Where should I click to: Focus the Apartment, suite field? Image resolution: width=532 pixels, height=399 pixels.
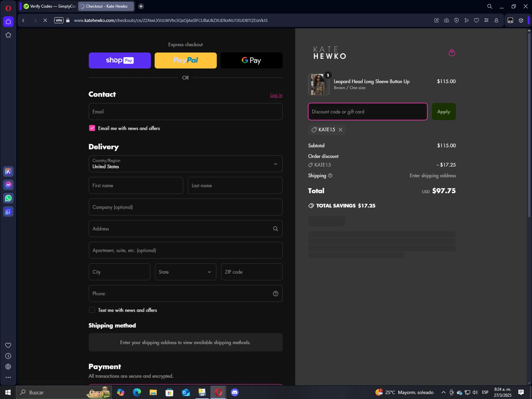[x=185, y=250]
